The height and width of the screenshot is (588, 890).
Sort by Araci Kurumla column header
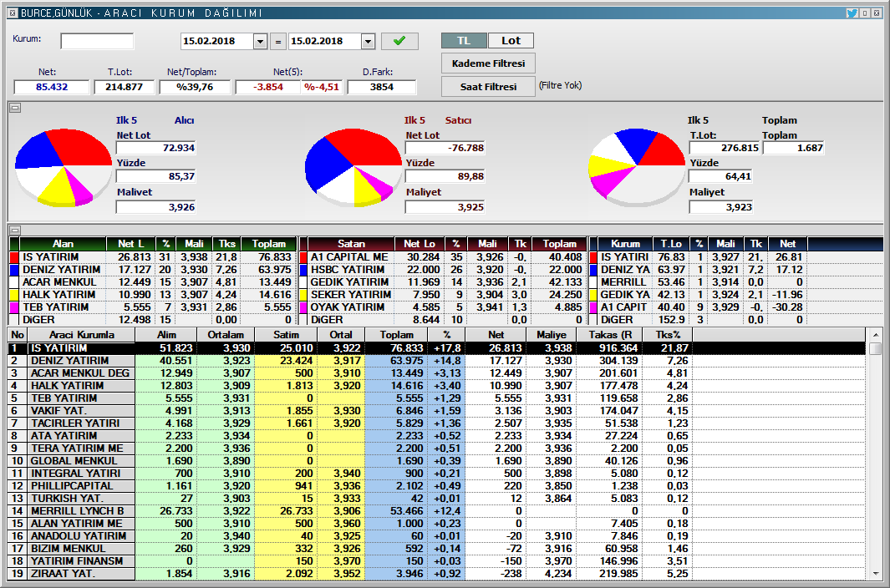tap(81, 335)
